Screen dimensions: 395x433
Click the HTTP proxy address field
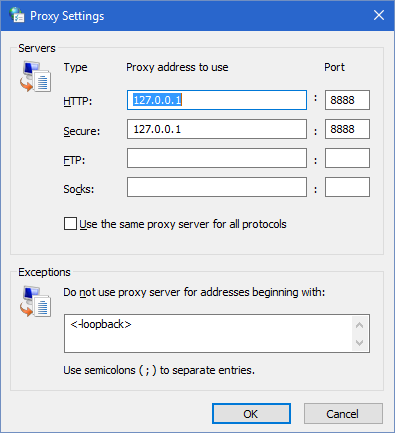217,100
